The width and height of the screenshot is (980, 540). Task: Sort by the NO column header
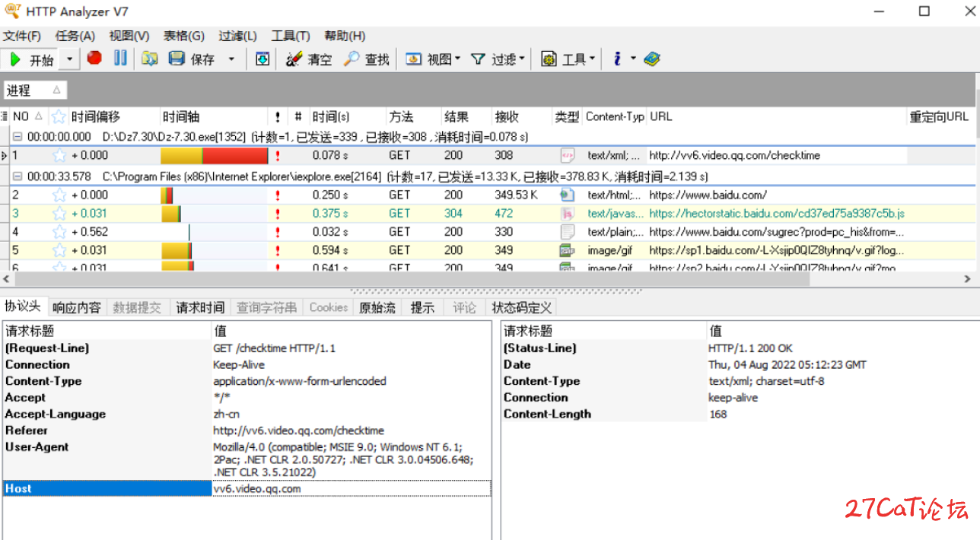[x=29, y=116]
